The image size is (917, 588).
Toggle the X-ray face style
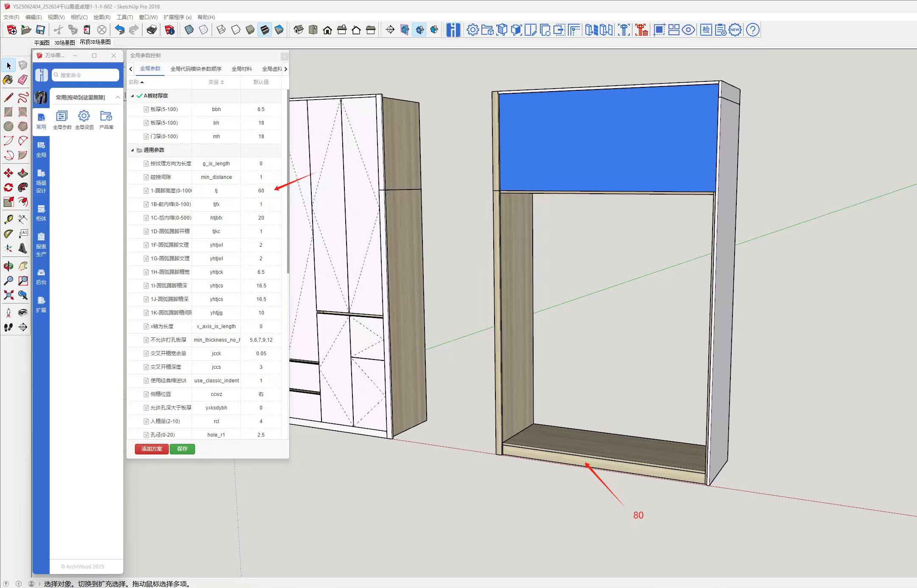pyautogui.click(x=189, y=30)
